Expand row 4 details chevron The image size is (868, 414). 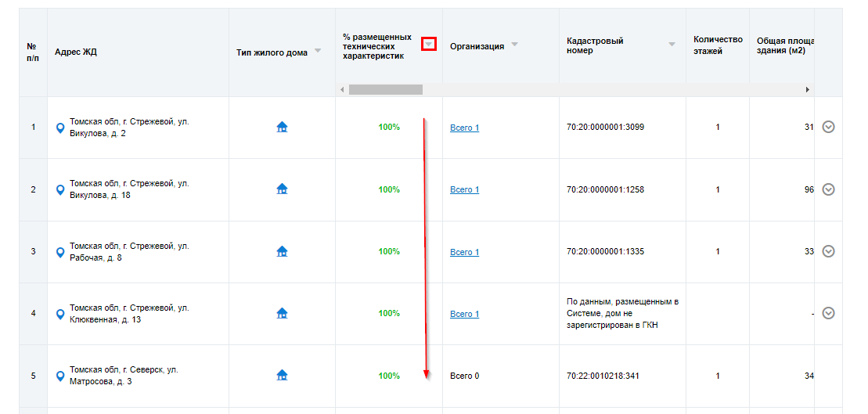[x=829, y=313]
